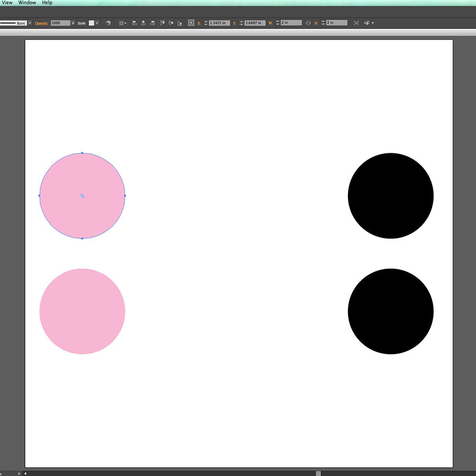
Task: Open the Window menu
Action: [x=27, y=3]
